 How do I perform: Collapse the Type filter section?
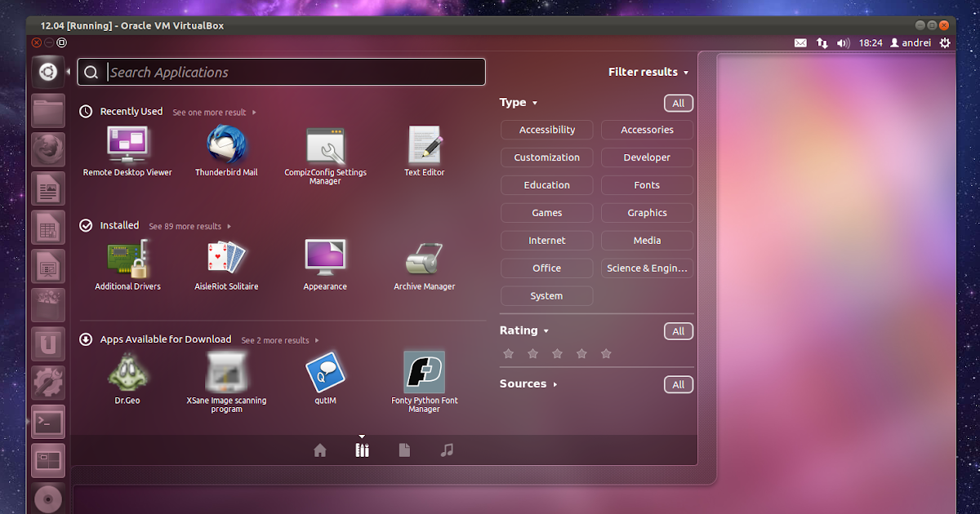tap(519, 102)
